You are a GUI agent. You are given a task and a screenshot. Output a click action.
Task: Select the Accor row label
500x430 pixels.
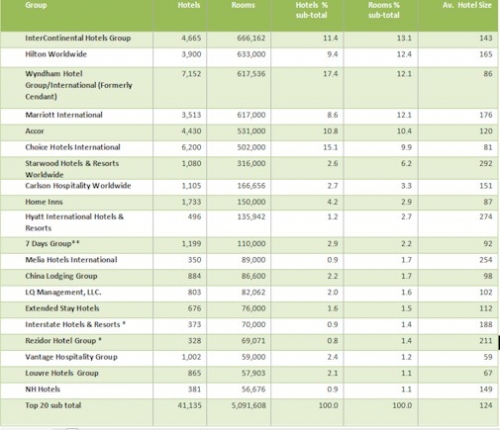pos(35,131)
